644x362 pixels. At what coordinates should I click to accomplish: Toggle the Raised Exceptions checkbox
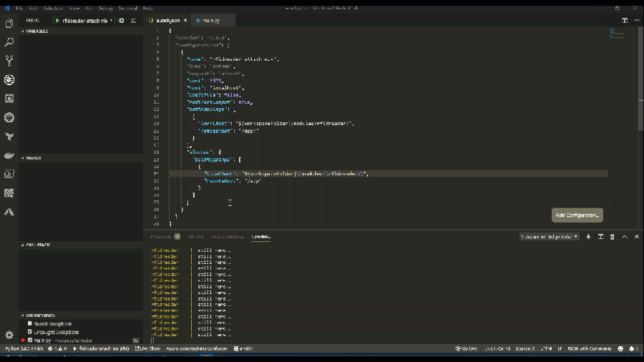[29, 323]
